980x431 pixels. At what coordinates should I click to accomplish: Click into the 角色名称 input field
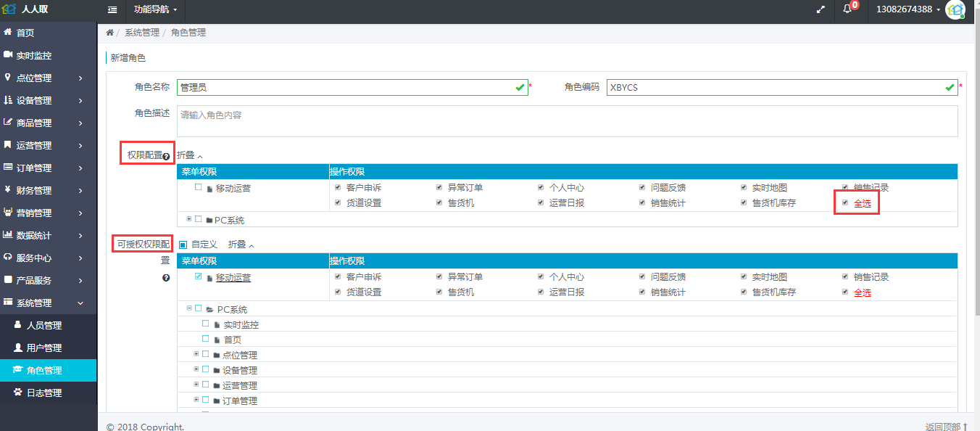coord(352,87)
